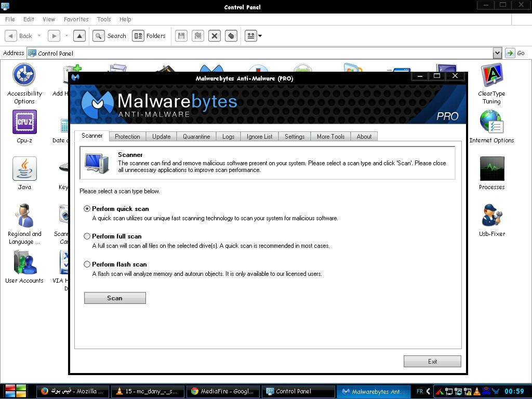This screenshot has width=532, height=399.
Task: Click Forward arrow in Control Panel toolbar
Action: point(54,36)
